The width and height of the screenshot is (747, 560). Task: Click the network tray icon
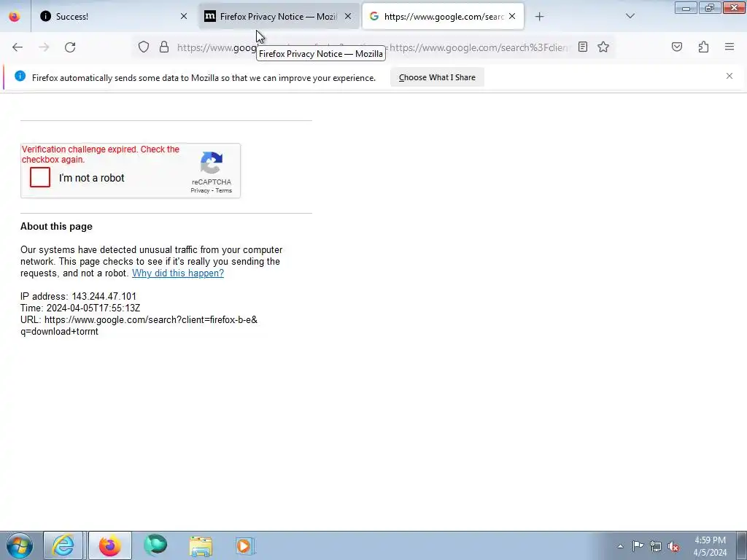pos(656,546)
